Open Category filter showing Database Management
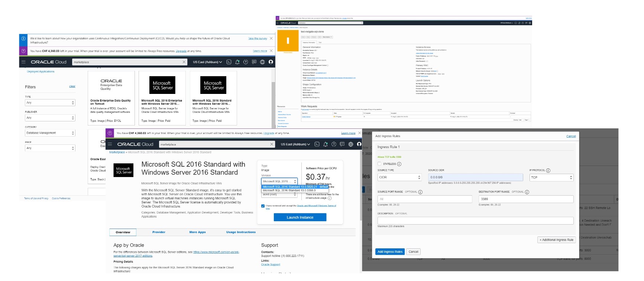Viewport: 644px width, 281px height. tap(50, 133)
